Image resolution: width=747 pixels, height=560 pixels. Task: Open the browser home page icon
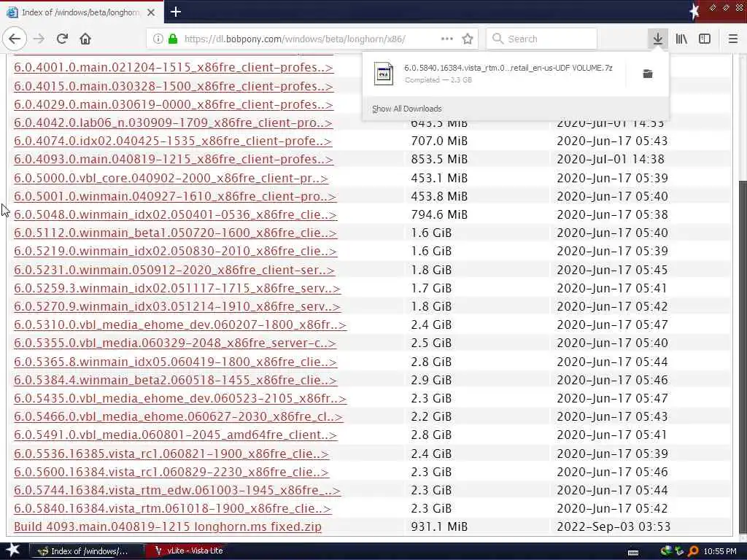[x=85, y=39]
